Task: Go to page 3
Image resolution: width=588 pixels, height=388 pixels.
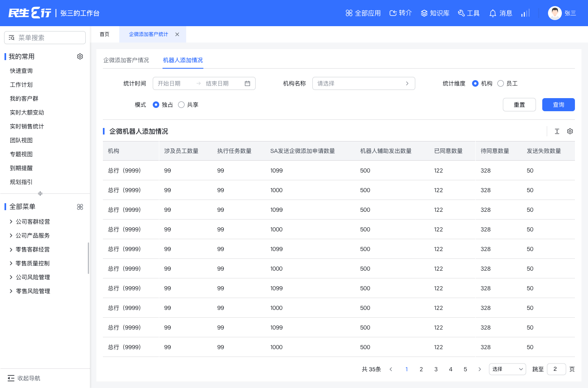Action: click(436, 369)
